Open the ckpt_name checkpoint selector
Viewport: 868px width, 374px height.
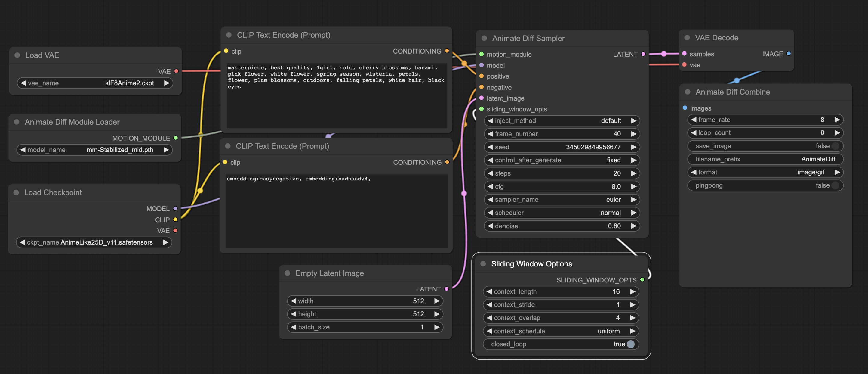tap(94, 242)
